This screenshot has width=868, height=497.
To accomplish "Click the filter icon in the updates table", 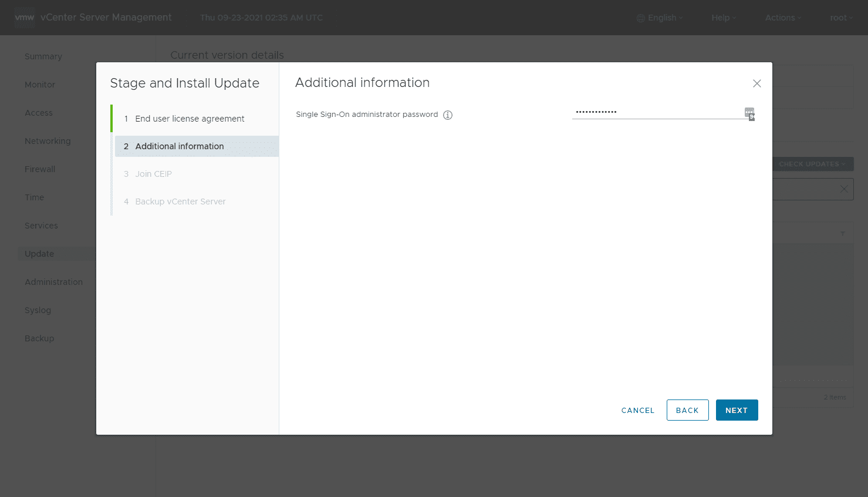I will [x=843, y=233].
